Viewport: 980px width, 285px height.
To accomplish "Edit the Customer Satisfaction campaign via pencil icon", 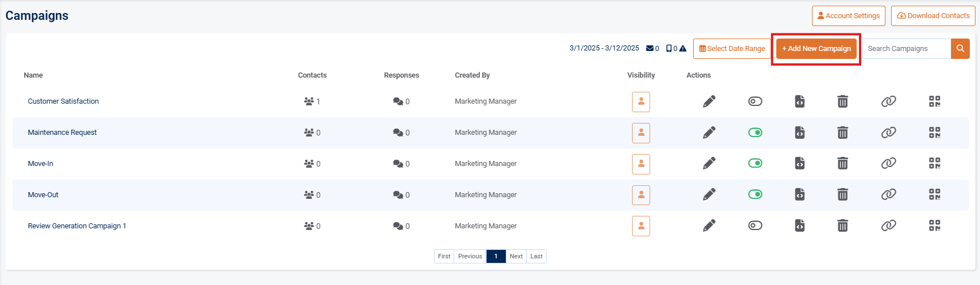I will pyautogui.click(x=709, y=101).
